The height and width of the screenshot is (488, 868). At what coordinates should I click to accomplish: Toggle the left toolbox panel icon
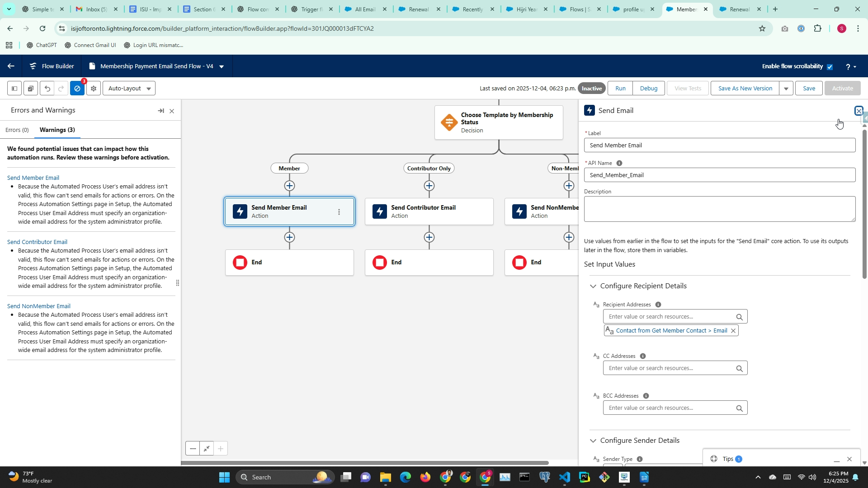pyautogui.click(x=14, y=89)
